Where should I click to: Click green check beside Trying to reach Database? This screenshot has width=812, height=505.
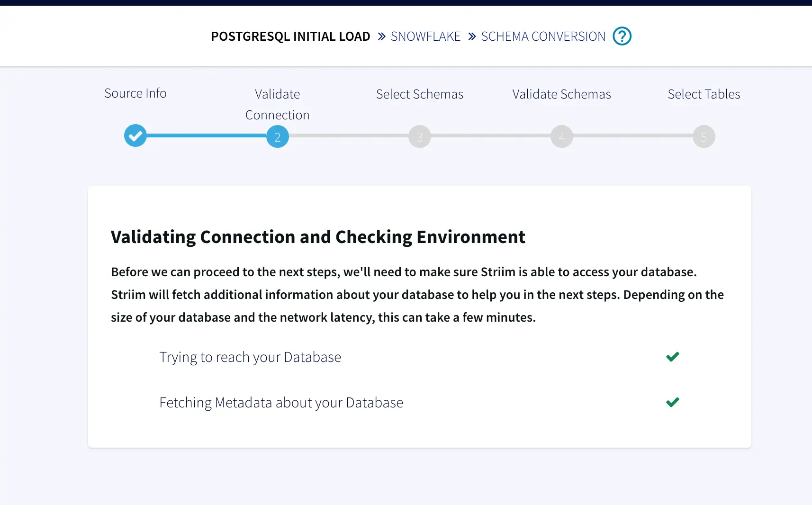(x=672, y=357)
